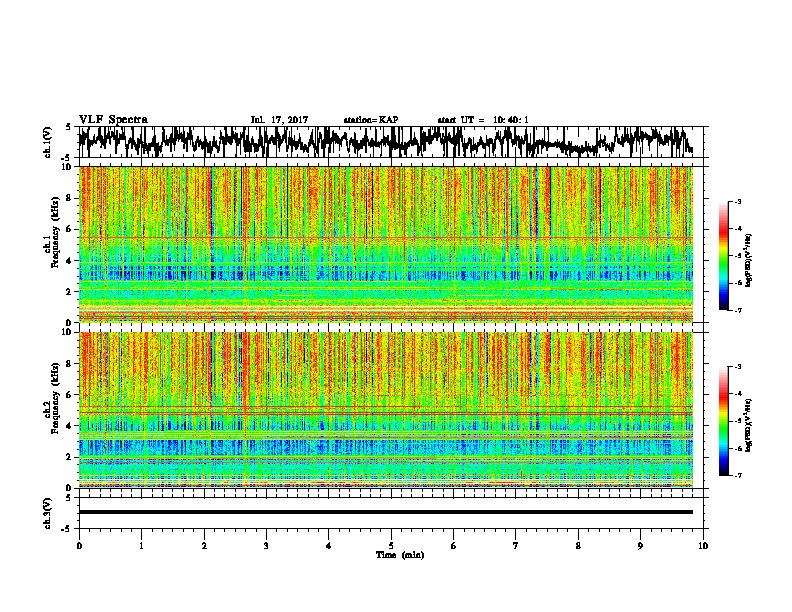Click time axis tick label "5"
The width and height of the screenshot is (792, 612).
(391, 546)
